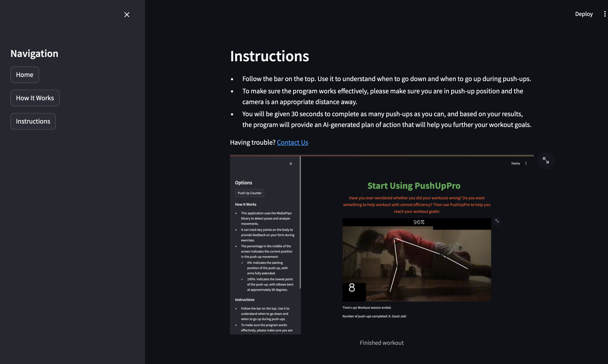Select the Instructions button in the sidebar
608x364 pixels.
click(33, 121)
